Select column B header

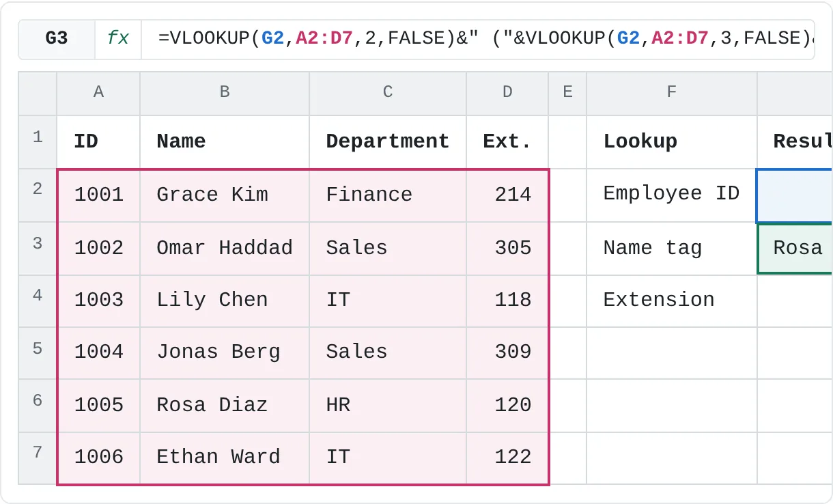225,92
